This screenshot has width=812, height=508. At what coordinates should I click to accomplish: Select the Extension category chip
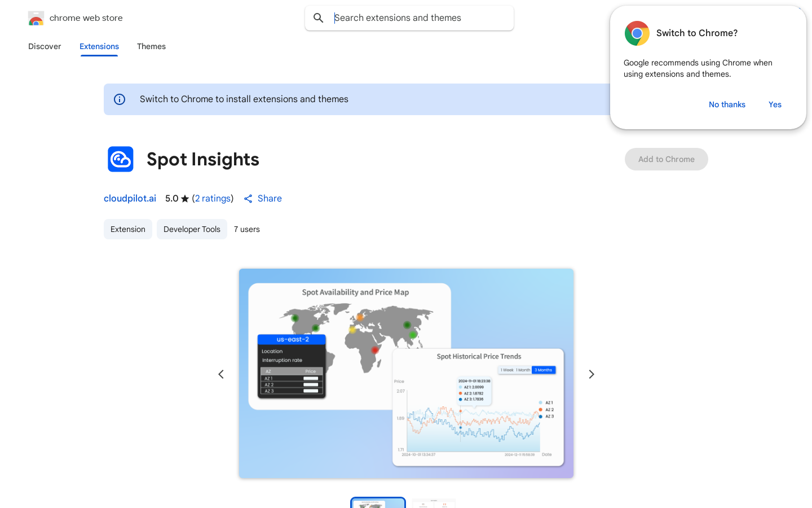point(128,229)
